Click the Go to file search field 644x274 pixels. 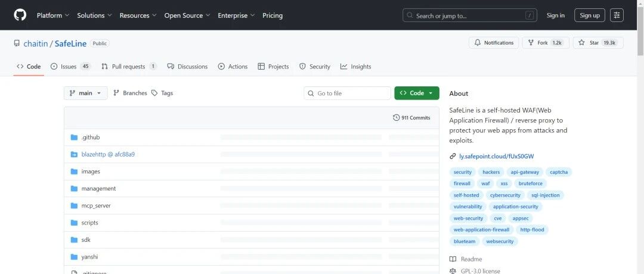pos(347,93)
